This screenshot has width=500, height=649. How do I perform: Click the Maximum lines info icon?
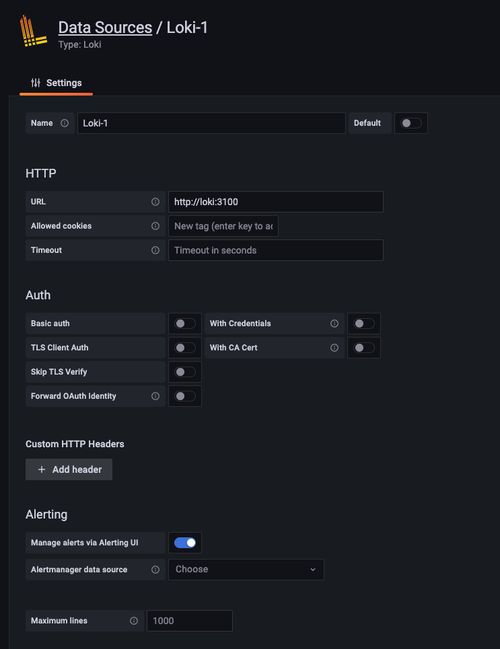pyautogui.click(x=134, y=621)
